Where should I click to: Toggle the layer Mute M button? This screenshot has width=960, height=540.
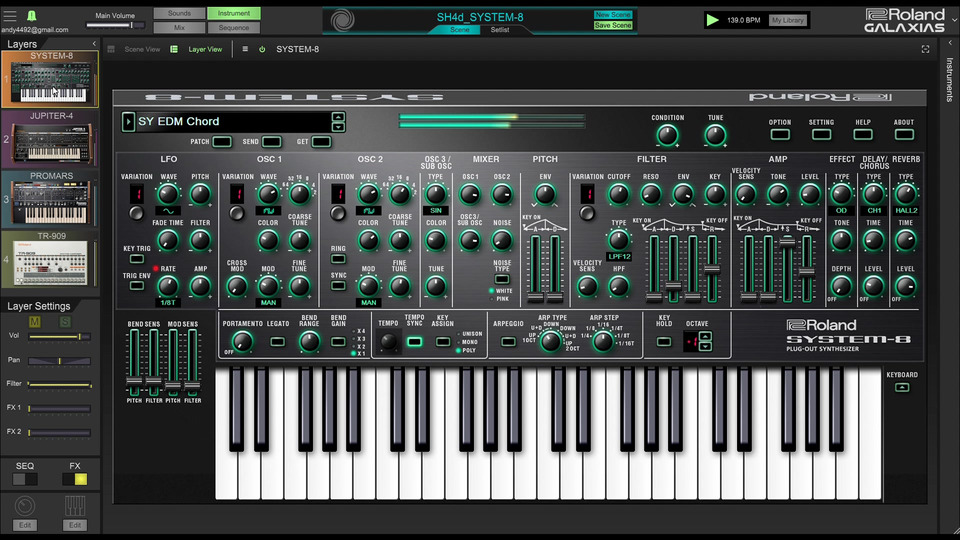(x=36, y=321)
